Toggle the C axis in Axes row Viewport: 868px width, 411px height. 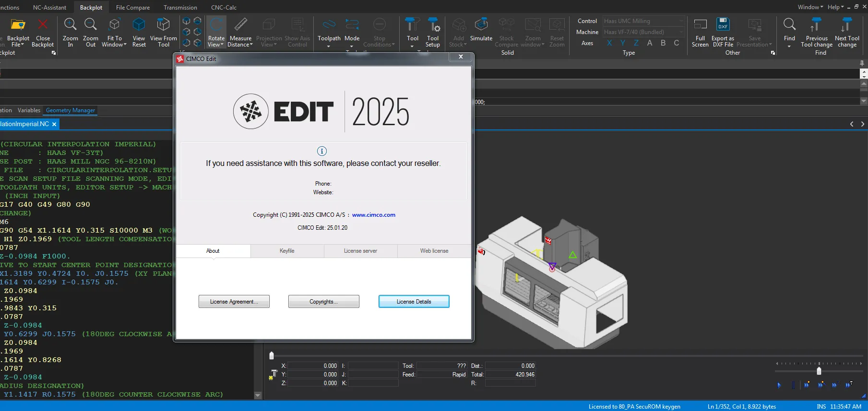pyautogui.click(x=677, y=43)
